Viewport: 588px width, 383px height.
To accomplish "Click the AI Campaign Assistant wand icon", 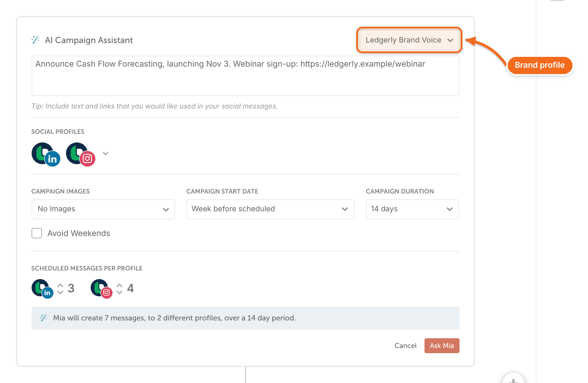I will coord(36,40).
